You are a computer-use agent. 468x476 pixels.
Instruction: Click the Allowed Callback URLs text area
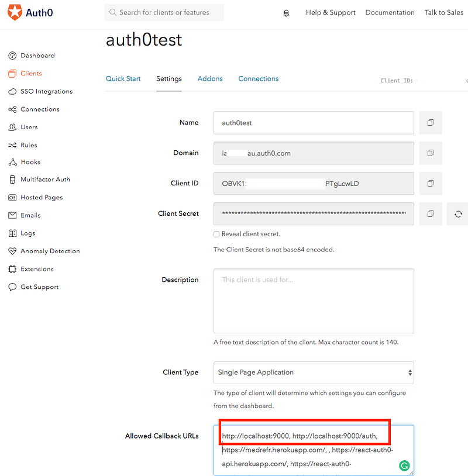point(314,450)
